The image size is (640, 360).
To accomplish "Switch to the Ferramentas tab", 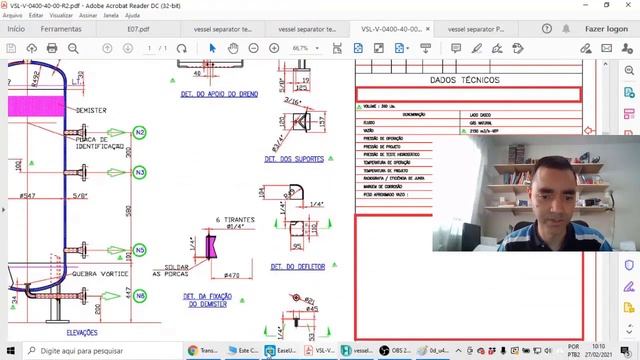I will 61,29.
